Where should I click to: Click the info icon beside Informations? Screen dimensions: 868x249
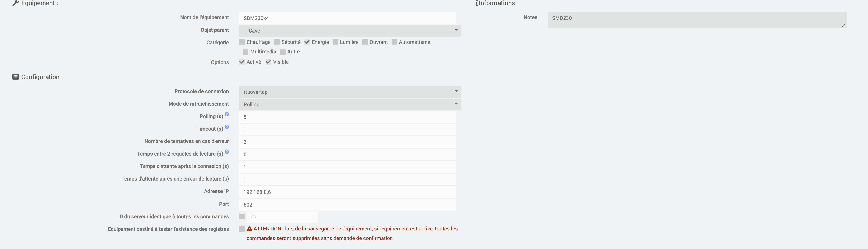(476, 3)
